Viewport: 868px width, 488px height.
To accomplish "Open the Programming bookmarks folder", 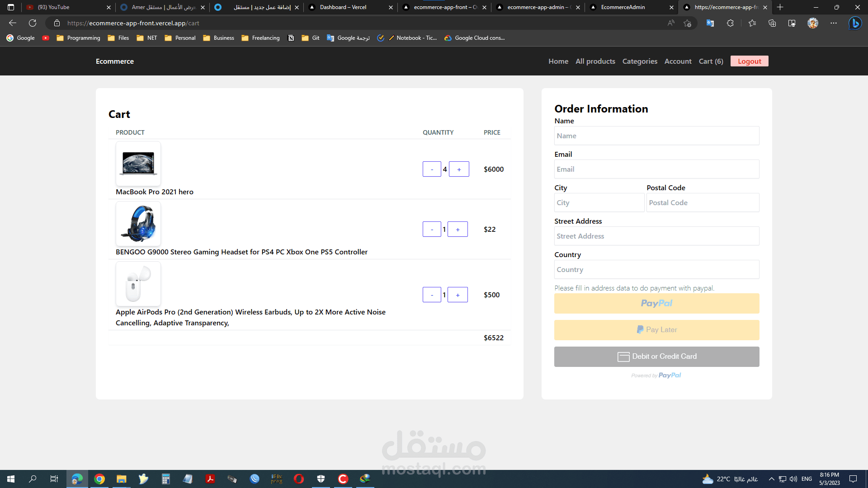I will (78, 38).
